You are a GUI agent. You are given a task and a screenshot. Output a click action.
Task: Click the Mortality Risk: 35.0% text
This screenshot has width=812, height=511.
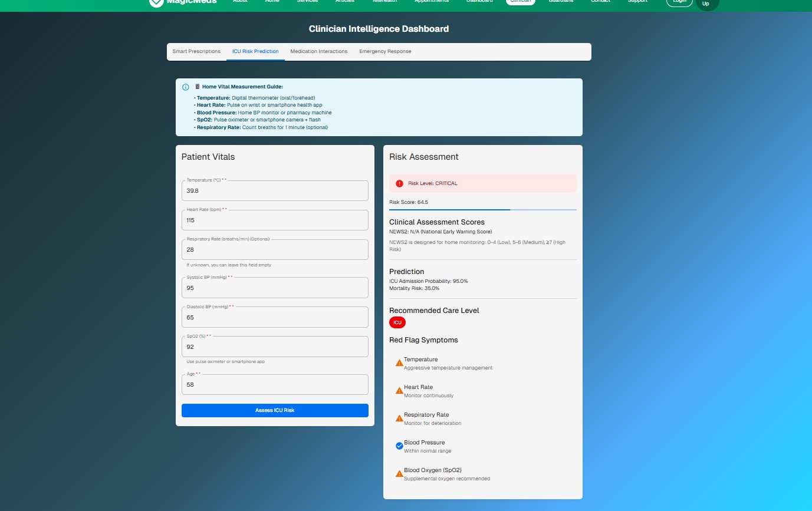pyautogui.click(x=414, y=288)
